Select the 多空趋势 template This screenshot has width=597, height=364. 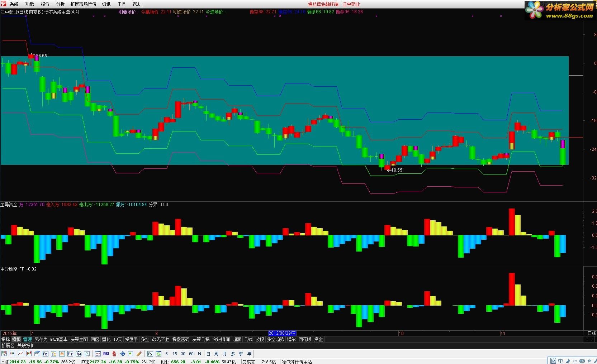coord(275,339)
